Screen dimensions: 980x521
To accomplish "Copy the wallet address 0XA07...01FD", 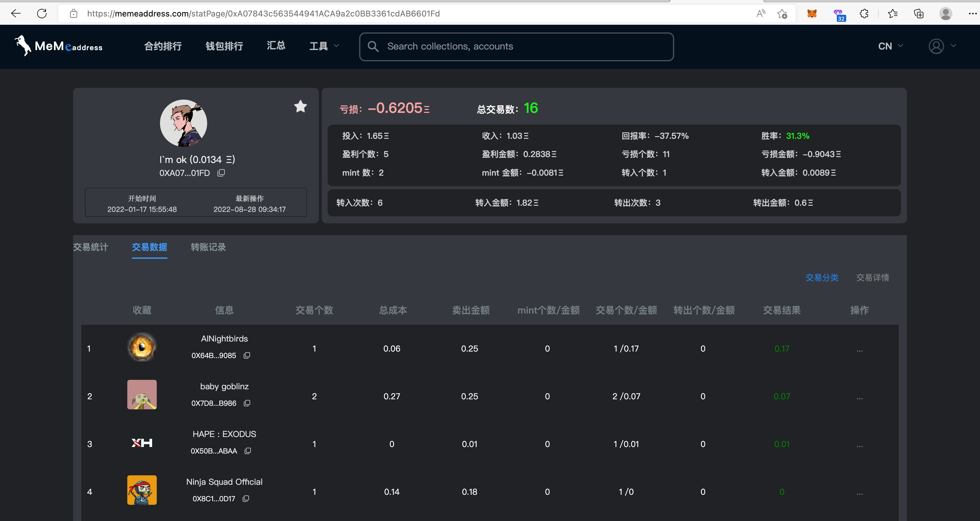I will [221, 173].
